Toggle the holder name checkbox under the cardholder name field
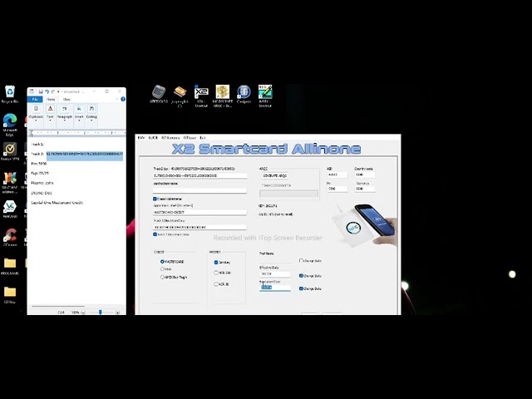Screen dimensions: 532x399 pos(155,199)
